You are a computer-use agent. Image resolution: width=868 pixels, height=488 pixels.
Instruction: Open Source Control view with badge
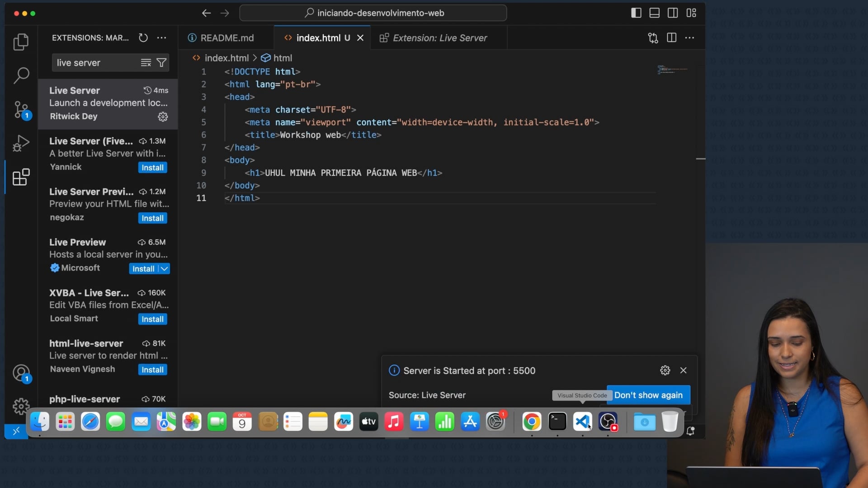click(x=21, y=110)
